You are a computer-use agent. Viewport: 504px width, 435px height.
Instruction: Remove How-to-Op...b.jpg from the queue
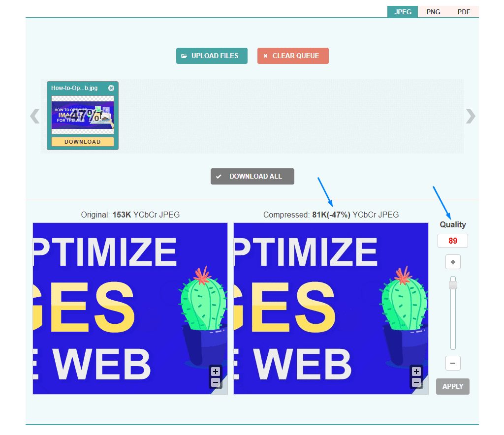(111, 88)
